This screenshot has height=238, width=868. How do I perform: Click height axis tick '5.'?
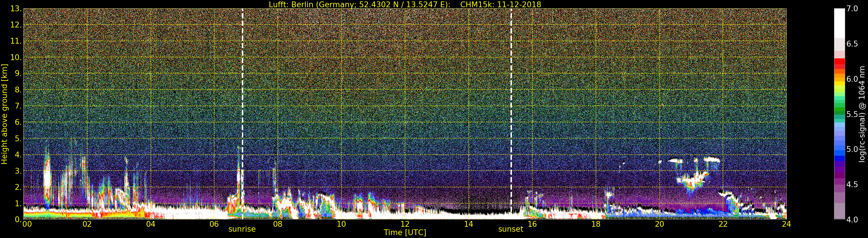click(18, 138)
